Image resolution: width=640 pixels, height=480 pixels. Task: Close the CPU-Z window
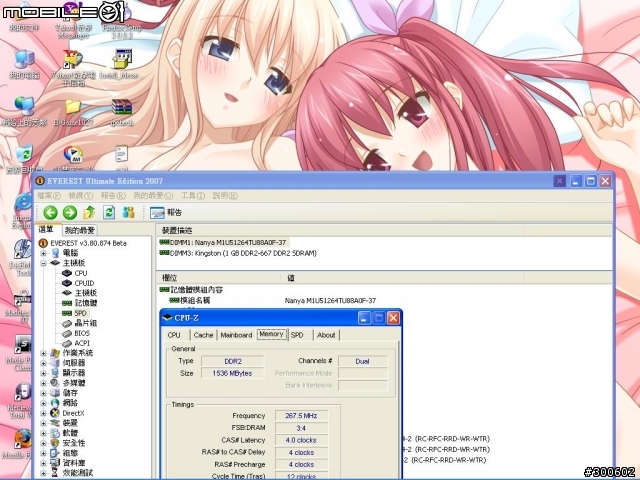pyautogui.click(x=393, y=318)
